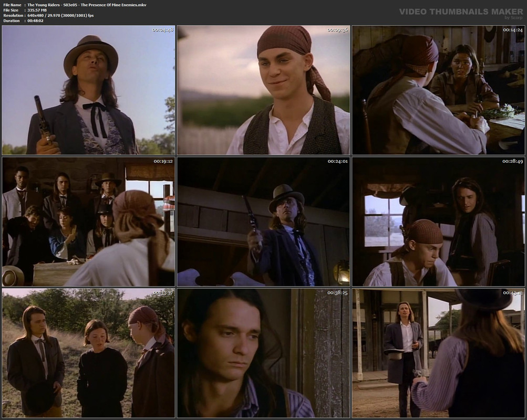Click the 'File Name' label
The width and height of the screenshot is (527, 420).
12,5
